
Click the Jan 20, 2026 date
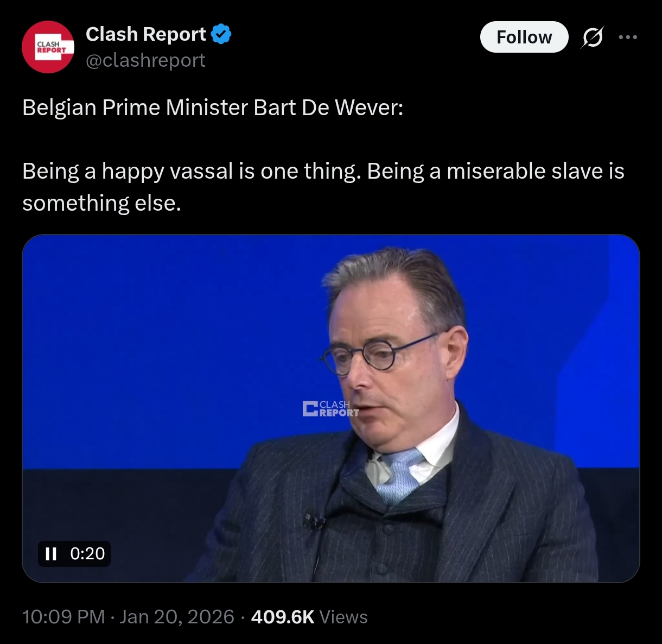(176, 617)
